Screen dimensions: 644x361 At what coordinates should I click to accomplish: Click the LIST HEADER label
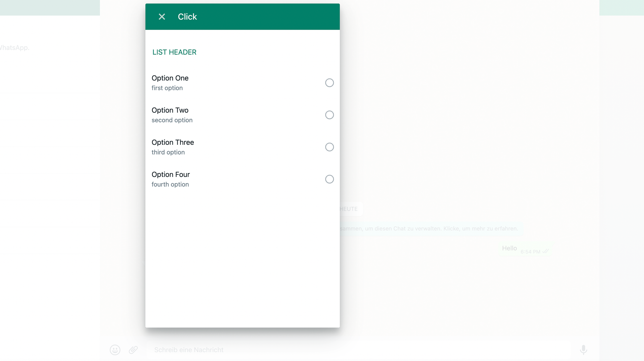tap(174, 52)
